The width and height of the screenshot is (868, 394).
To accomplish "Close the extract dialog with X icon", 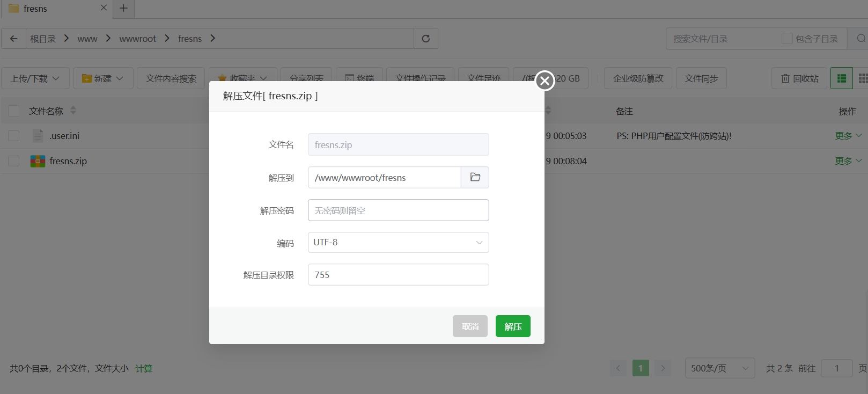I will (x=545, y=81).
